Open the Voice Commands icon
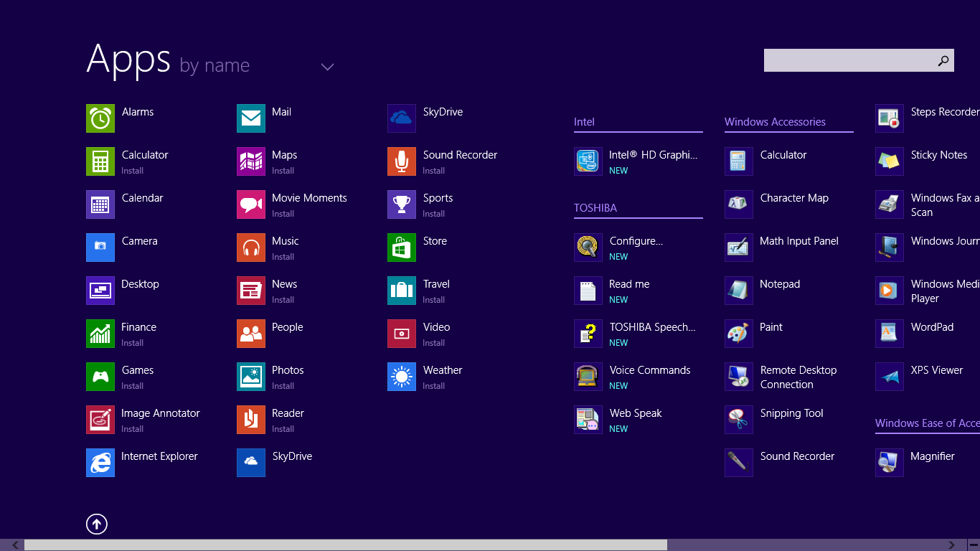 [x=588, y=377]
